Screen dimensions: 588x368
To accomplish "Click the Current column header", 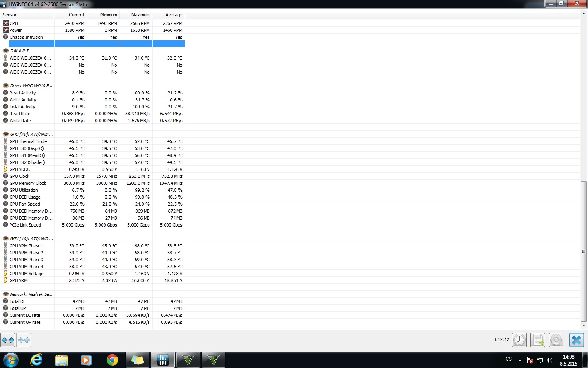I will click(x=71, y=15).
